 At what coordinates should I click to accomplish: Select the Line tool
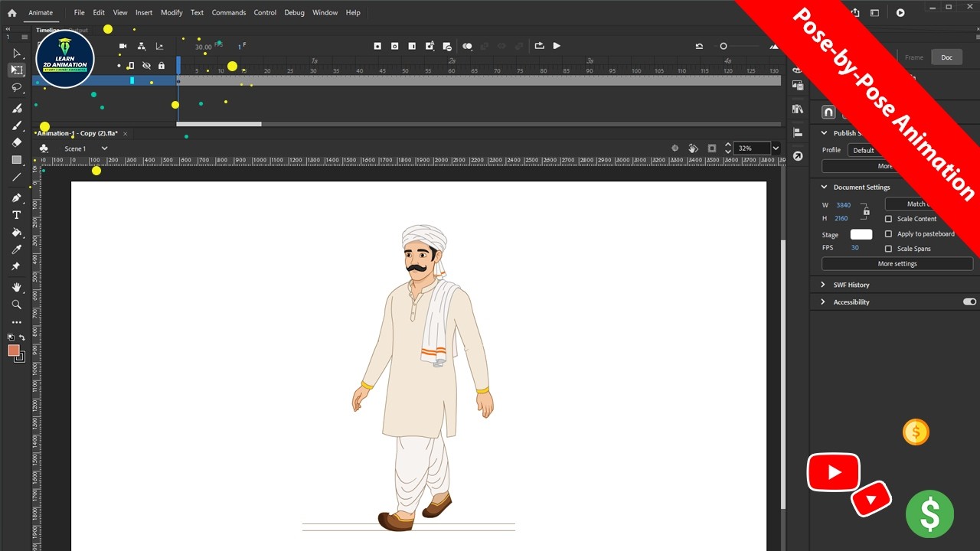point(17,178)
